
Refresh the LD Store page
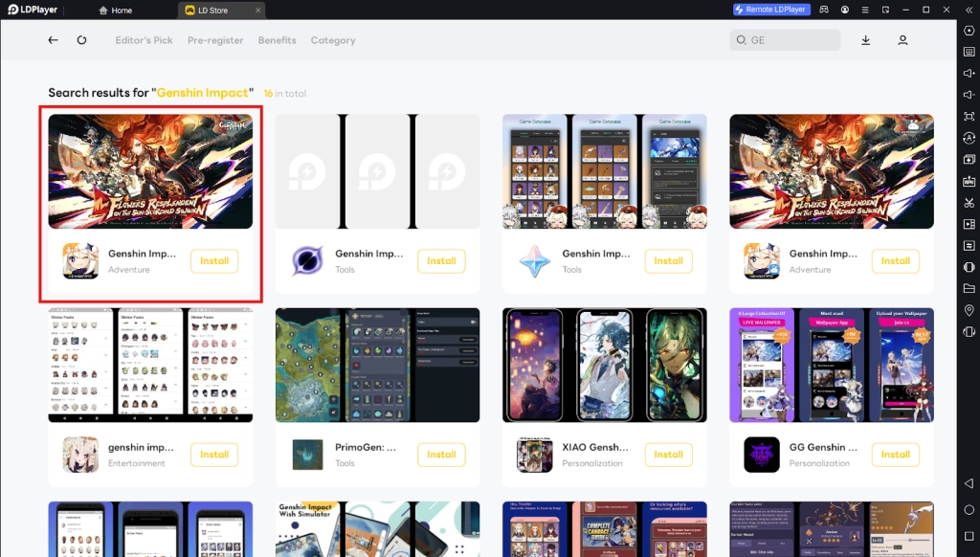(x=82, y=40)
